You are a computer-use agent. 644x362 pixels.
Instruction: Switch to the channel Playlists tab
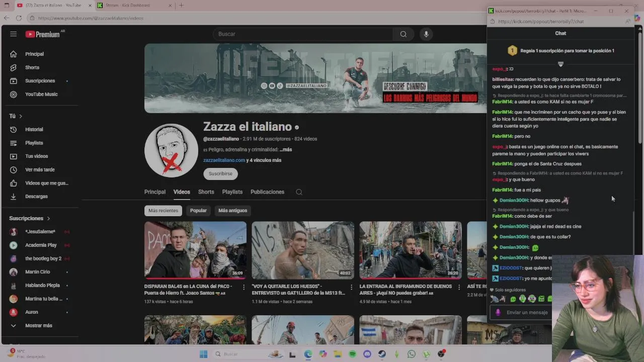click(232, 192)
